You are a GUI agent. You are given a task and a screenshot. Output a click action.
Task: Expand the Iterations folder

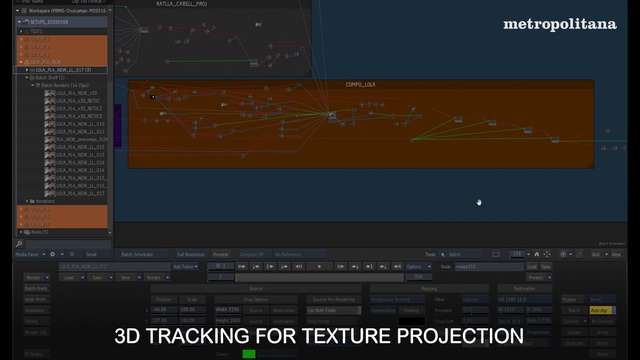click(x=27, y=201)
